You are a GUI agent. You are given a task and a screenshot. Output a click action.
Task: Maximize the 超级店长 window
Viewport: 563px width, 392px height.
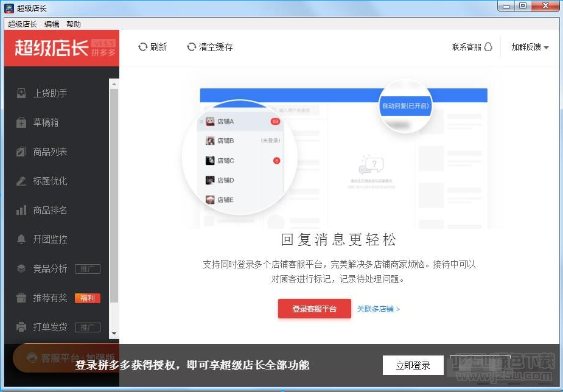pyautogui.click(x=523, y=6)
